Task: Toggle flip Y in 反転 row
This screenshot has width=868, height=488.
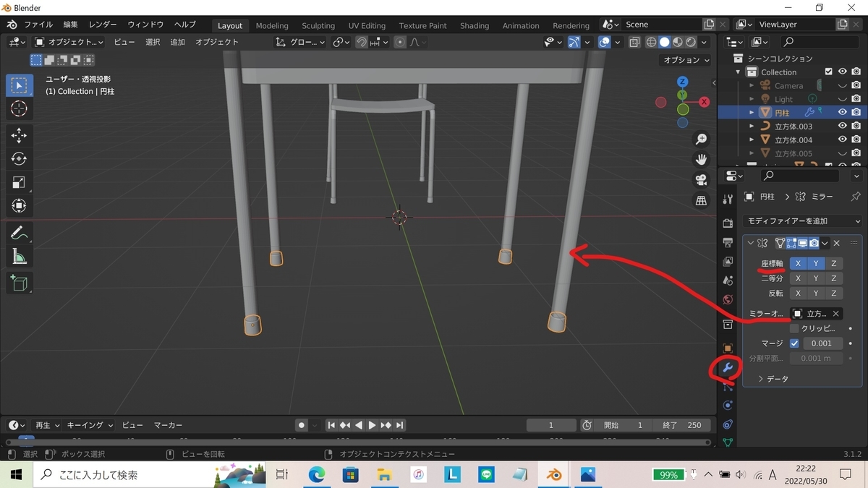Action: tap(816, 294)
